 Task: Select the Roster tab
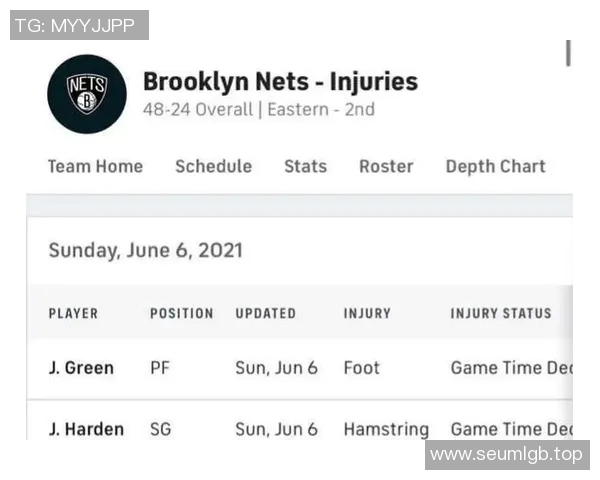(386, 166)
